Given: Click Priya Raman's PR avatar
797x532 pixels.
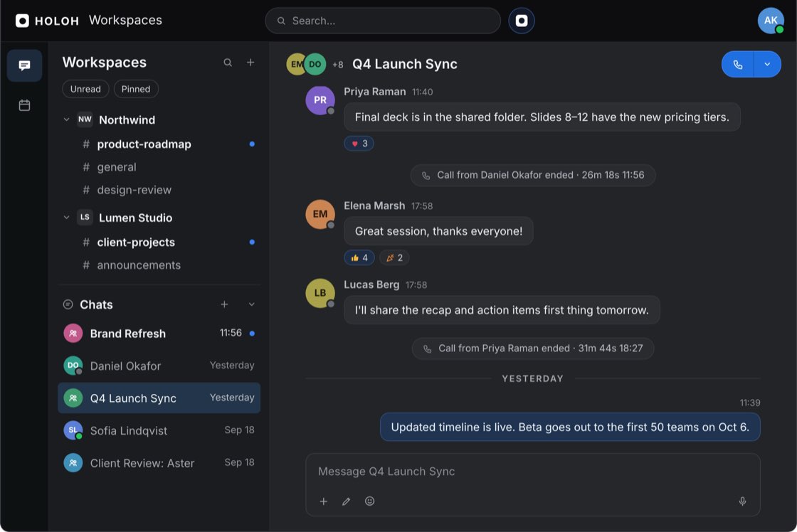Looking at the screenshot, I should (x=320, y=100).
